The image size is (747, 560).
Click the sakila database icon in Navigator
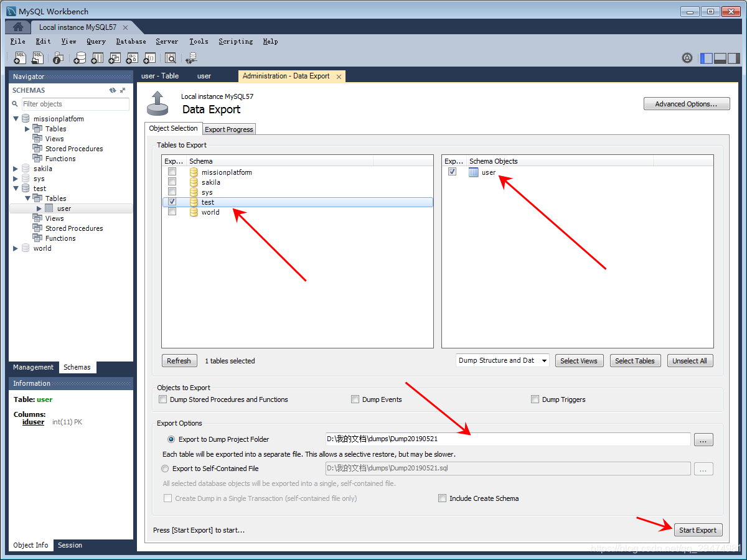[26, 169]
